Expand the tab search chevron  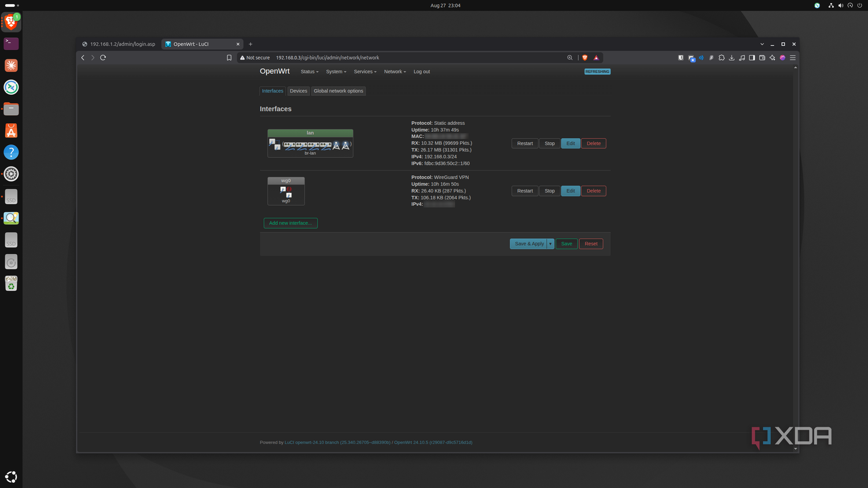762,44
